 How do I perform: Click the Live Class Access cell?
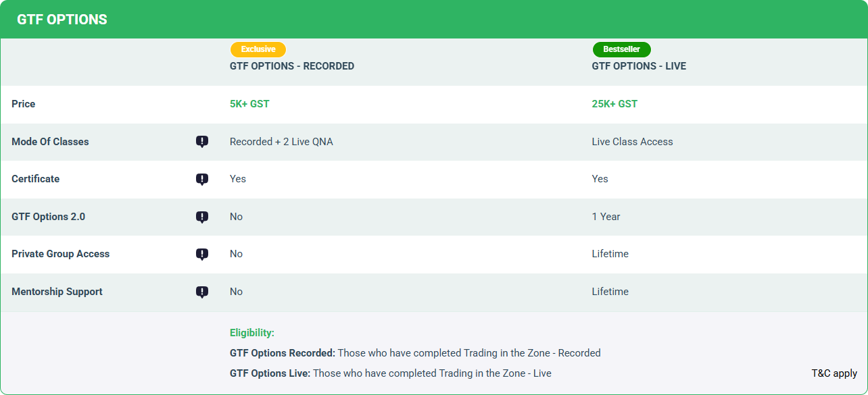pos(632,142)
